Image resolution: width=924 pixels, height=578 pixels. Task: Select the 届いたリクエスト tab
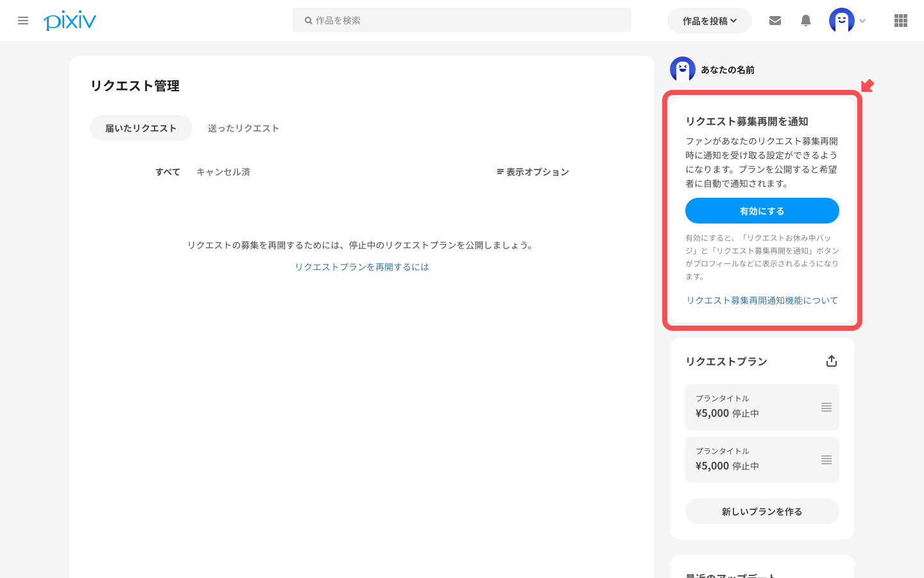pyautogui.click(x=141, y=128)
